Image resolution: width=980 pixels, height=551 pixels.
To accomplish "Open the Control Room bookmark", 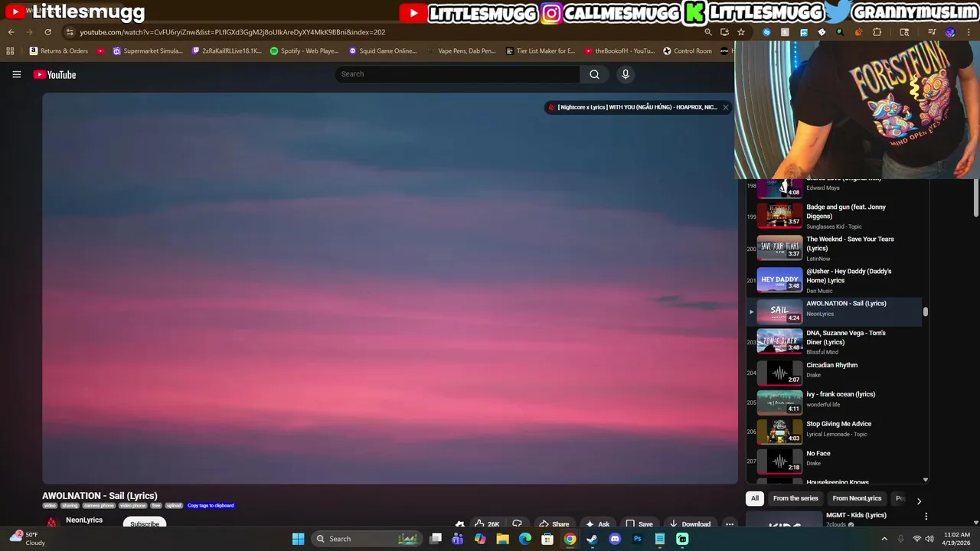I will (688, 51).
